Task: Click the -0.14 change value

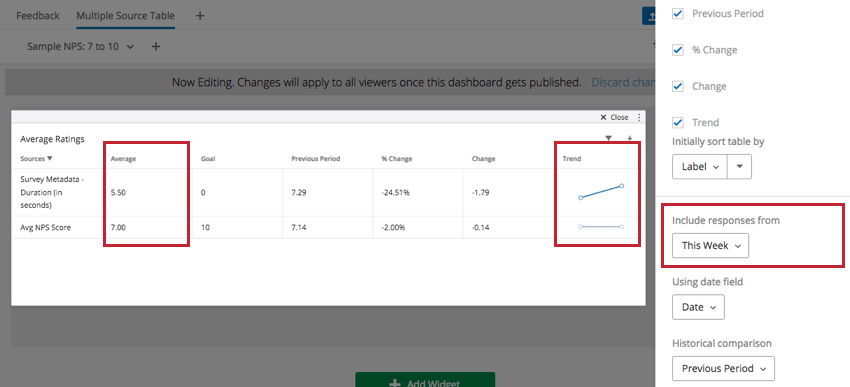Action: tap(480, 228)
